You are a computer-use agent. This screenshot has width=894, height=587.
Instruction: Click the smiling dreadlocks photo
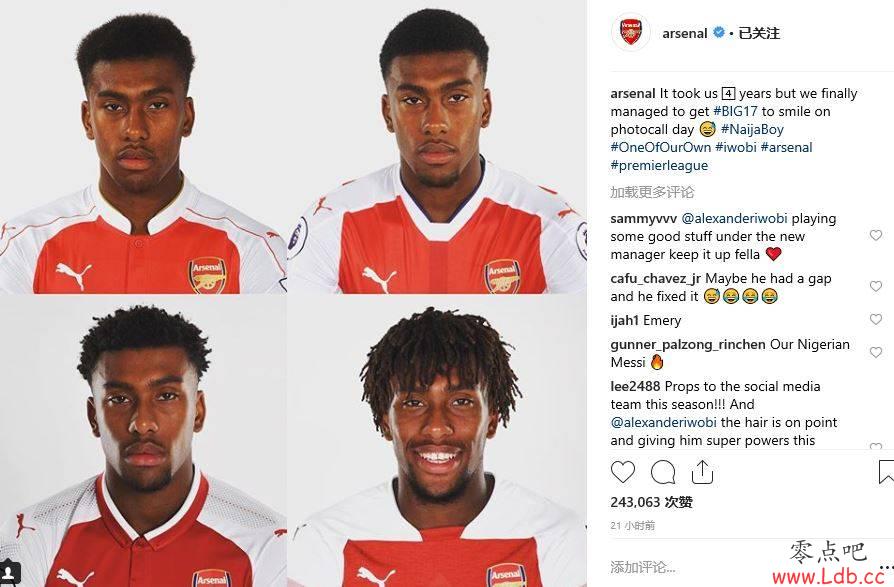coord(437,442)
